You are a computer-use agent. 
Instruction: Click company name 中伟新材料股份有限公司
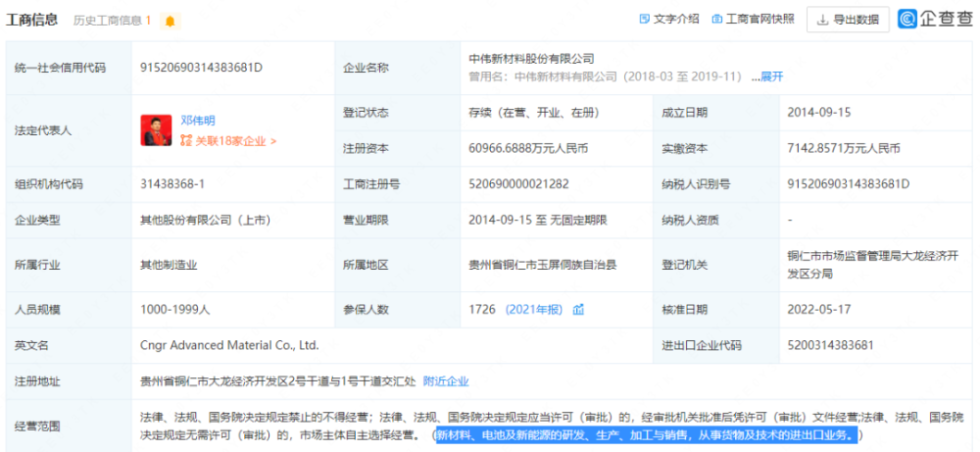(x=531, y=59)
